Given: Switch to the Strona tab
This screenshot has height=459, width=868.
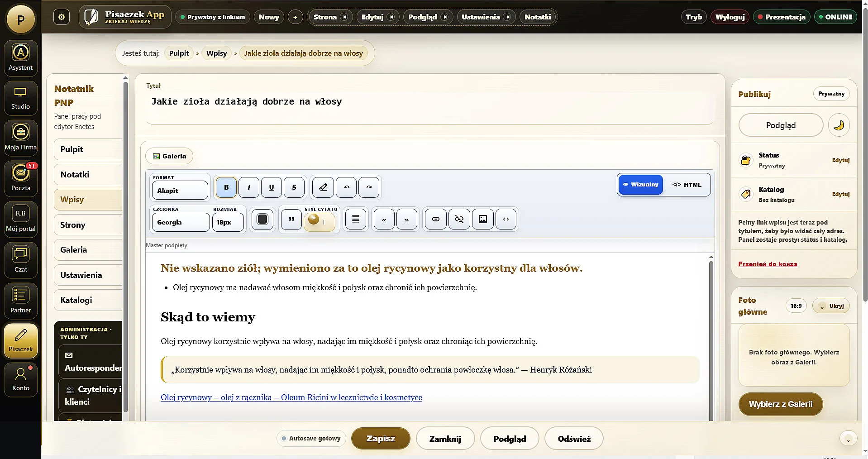Looking at the screenshot, I should click(x=325, y=17).
